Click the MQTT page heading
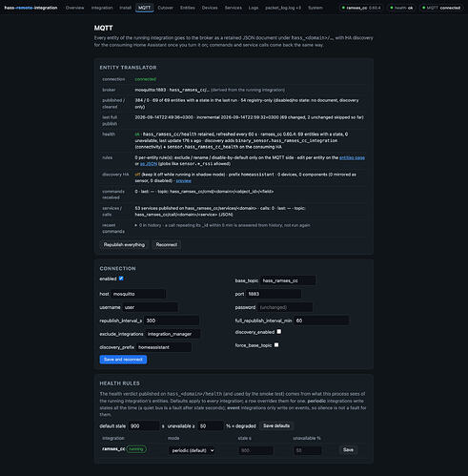This screenshot has width=468, height=476. coord(103,28)
